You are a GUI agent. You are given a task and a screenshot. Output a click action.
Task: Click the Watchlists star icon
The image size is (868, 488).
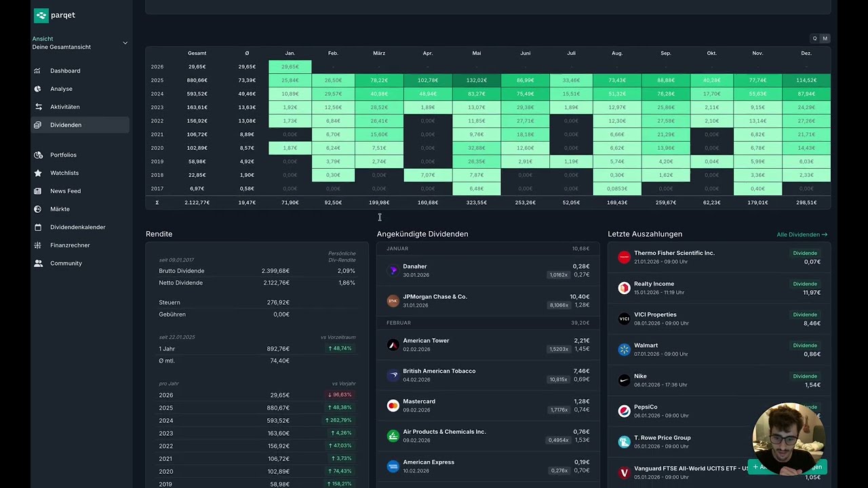click(38, 173)
